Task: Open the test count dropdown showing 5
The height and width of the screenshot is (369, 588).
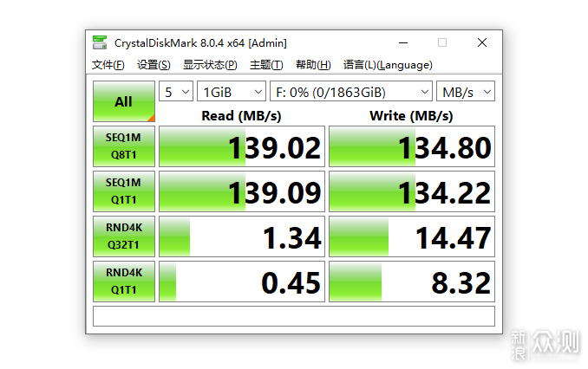Action: click(176, 92)
